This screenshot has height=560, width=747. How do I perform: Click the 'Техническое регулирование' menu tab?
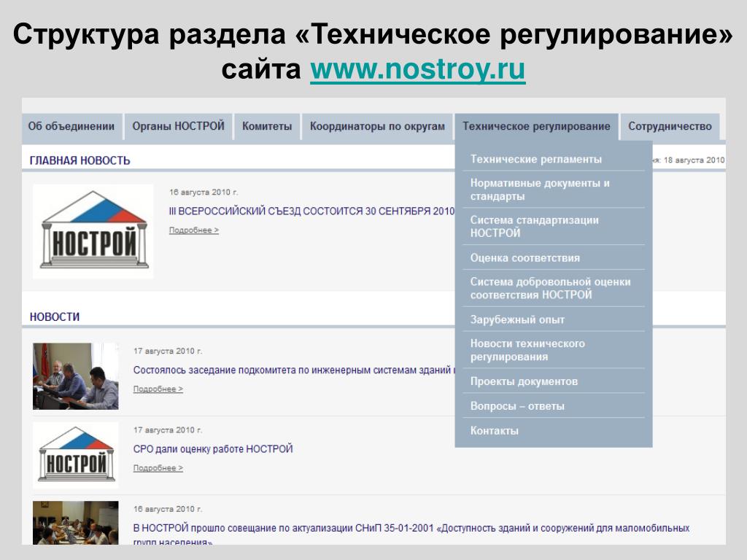536,127
